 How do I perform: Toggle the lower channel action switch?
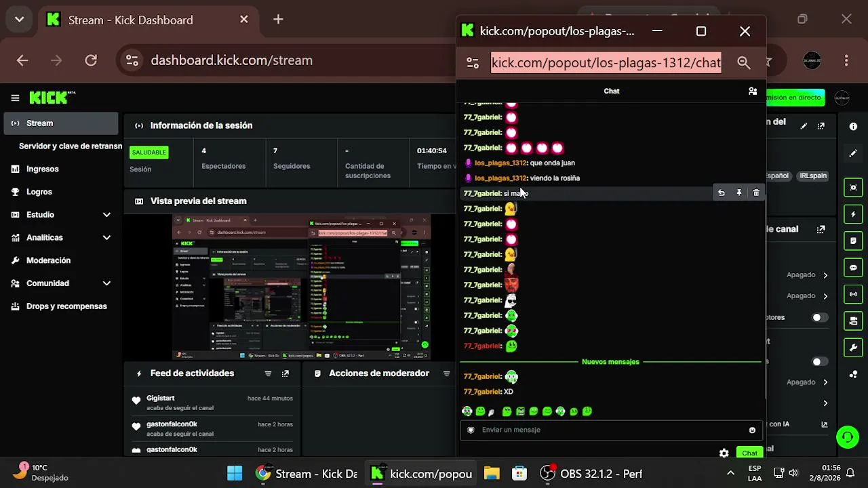(x=820, y=362)
